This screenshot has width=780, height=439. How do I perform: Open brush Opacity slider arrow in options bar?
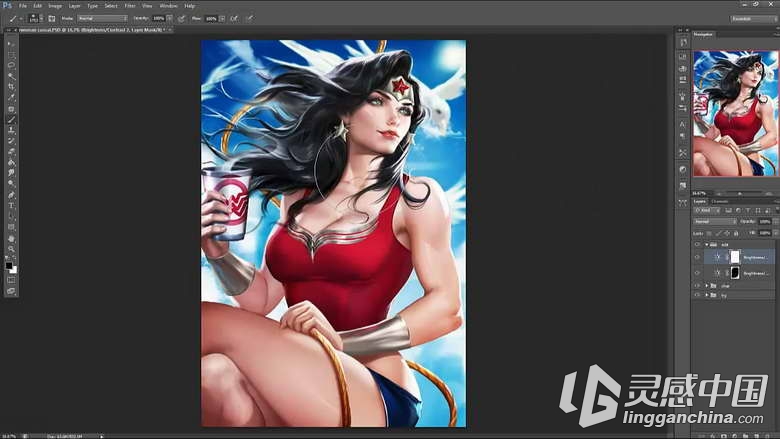tap(170, 18)
